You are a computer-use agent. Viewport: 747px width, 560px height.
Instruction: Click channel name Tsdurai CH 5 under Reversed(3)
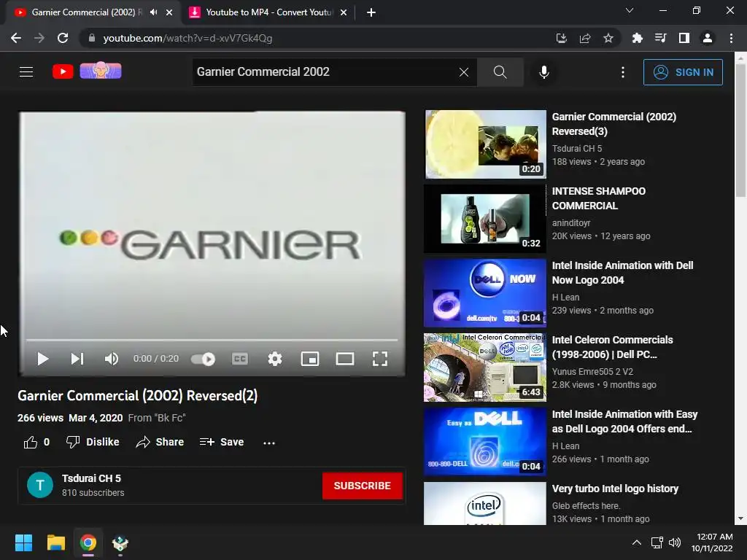point(577,149)
